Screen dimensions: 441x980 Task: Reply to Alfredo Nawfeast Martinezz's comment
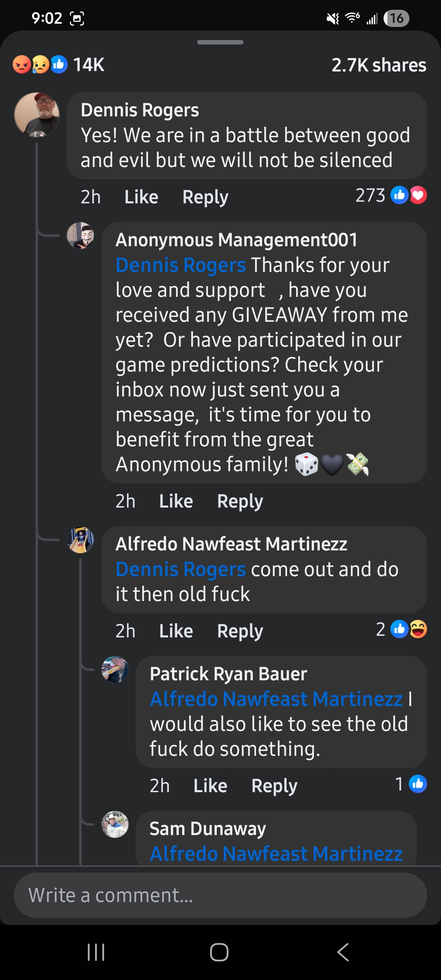coord(240,631)
